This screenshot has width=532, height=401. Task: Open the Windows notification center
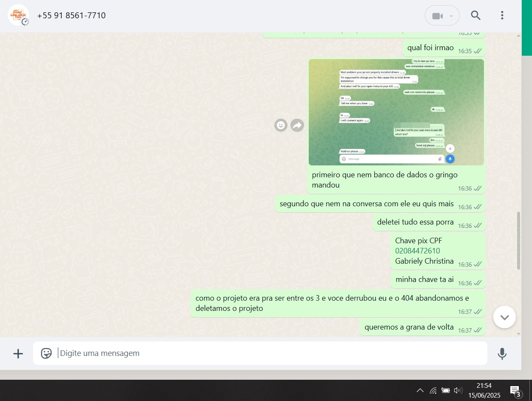pos(515,390)
